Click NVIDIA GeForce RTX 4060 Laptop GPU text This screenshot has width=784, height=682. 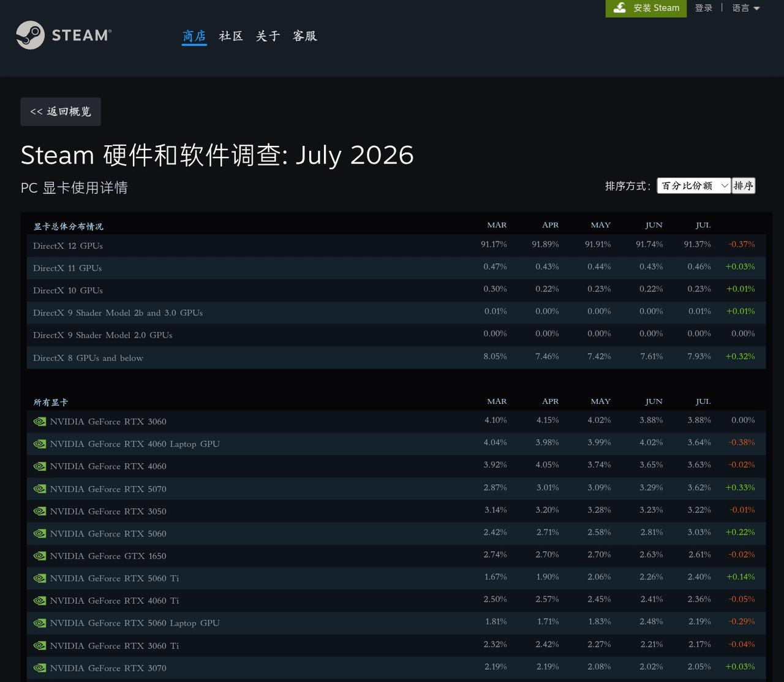[135, 444]
